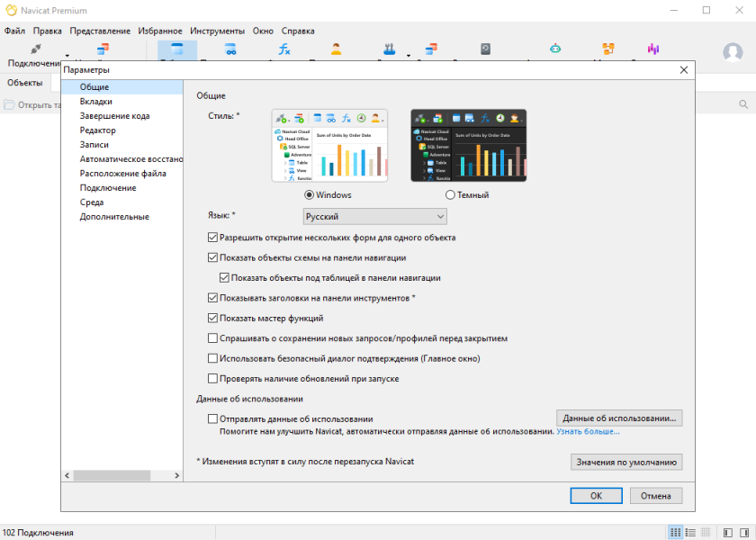Enable Отправлять данные об использовании checkbox
The height and width of the screenshot is (540, 756).
tap(212, 418)
